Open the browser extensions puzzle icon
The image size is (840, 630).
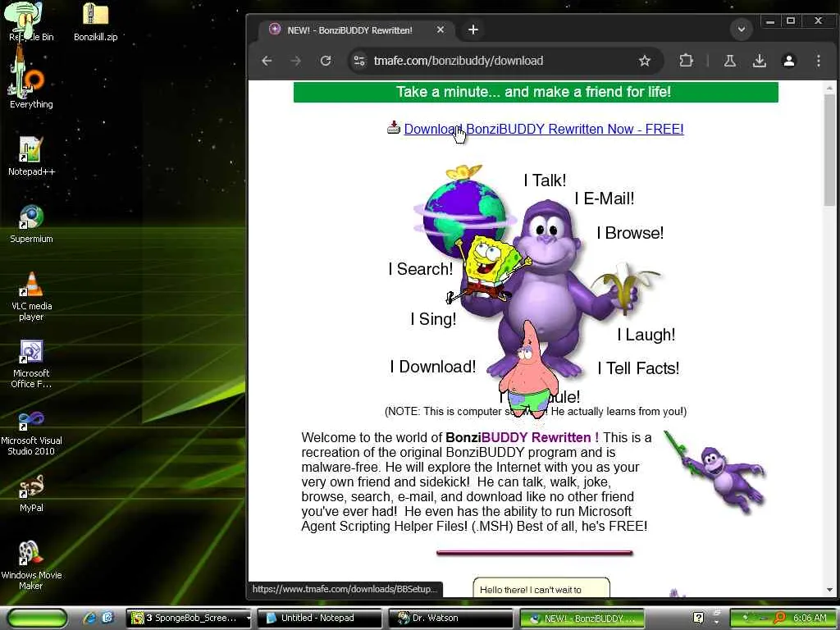click(686, 61)
